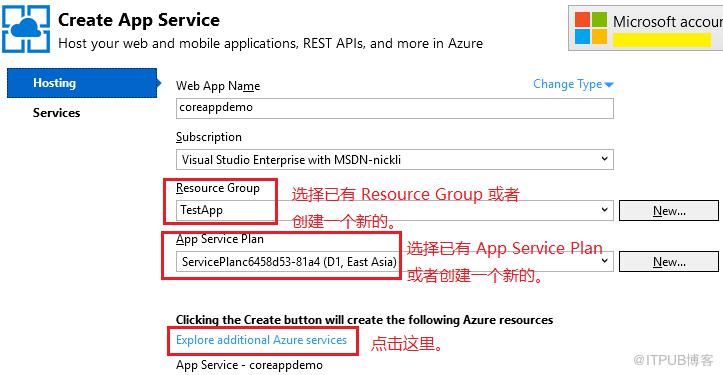Open the Subscription dropdown arrow
Viewport: 723px width, 375px height.
point(604,159)
